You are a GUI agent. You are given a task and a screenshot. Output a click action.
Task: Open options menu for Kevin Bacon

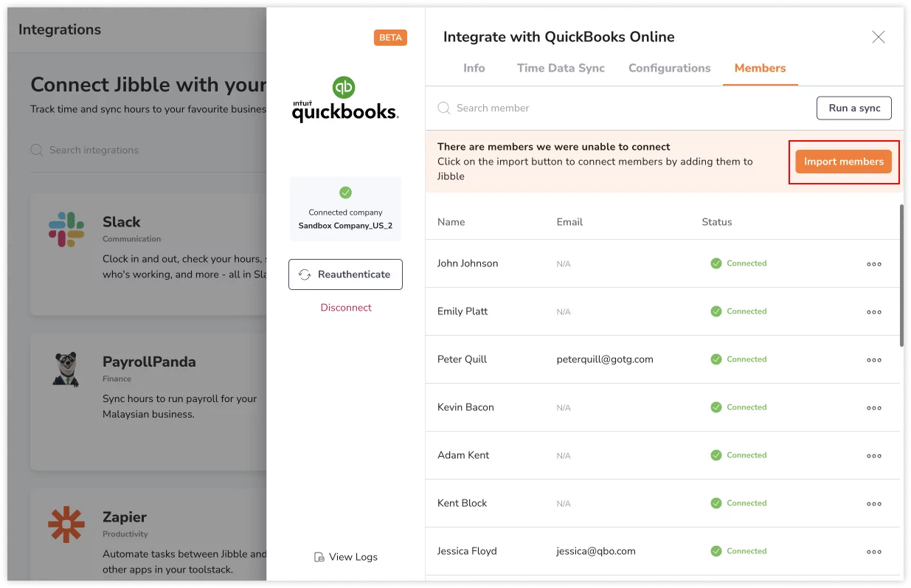tap(874, 407)
